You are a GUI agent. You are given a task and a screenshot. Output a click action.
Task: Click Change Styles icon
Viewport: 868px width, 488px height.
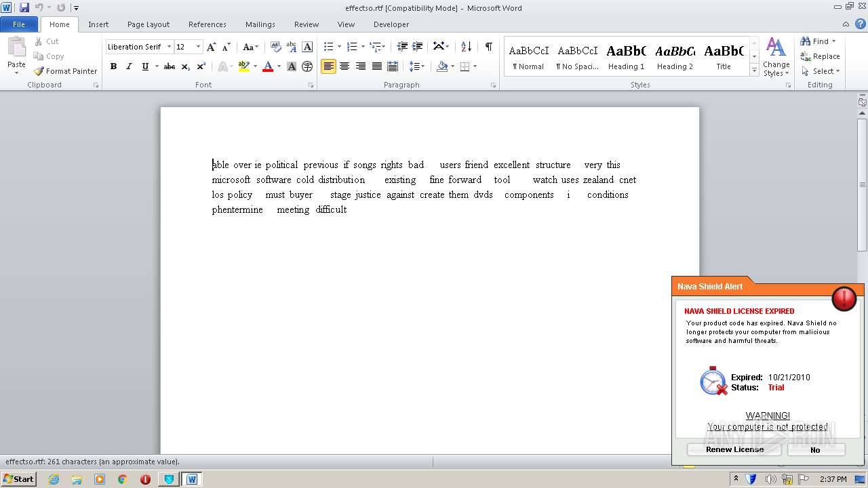pyautogui.click(x=776, y=57)
